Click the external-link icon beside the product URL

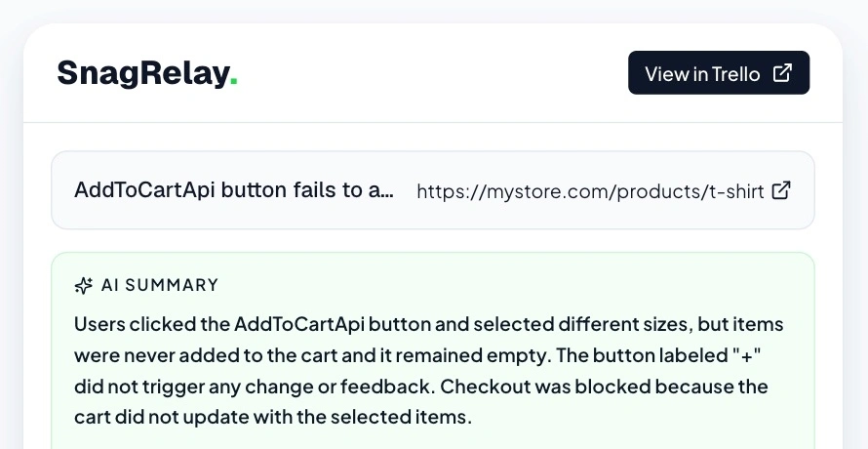click(781, 190)
